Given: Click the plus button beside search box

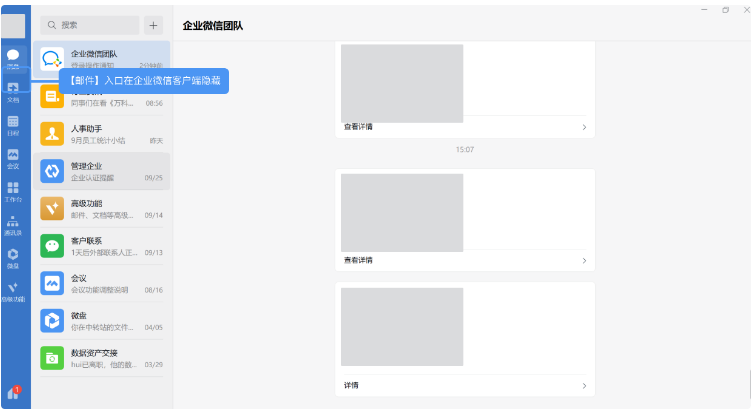Looking at the screenshot, I should tap(153, 25).
